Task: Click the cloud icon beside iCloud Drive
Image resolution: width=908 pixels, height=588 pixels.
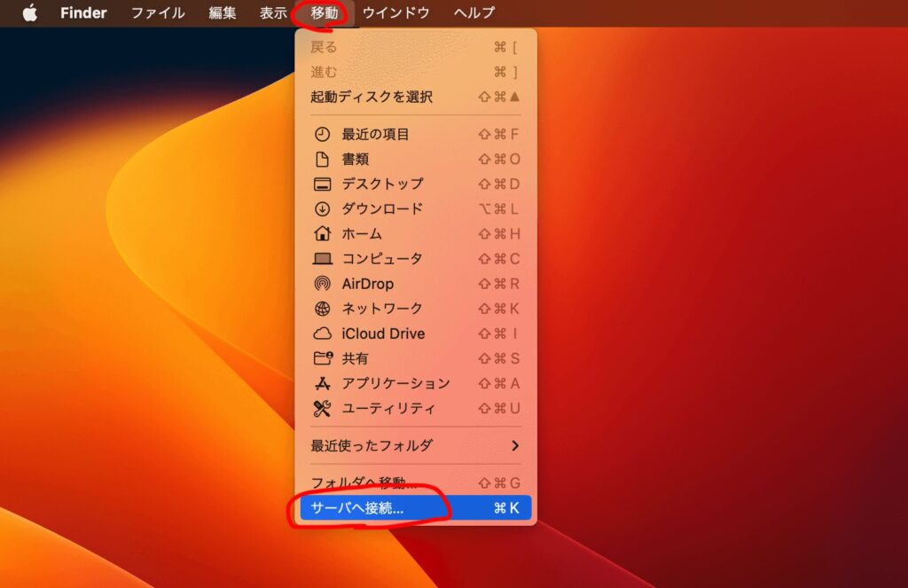Action: click(x=323, y=333)
